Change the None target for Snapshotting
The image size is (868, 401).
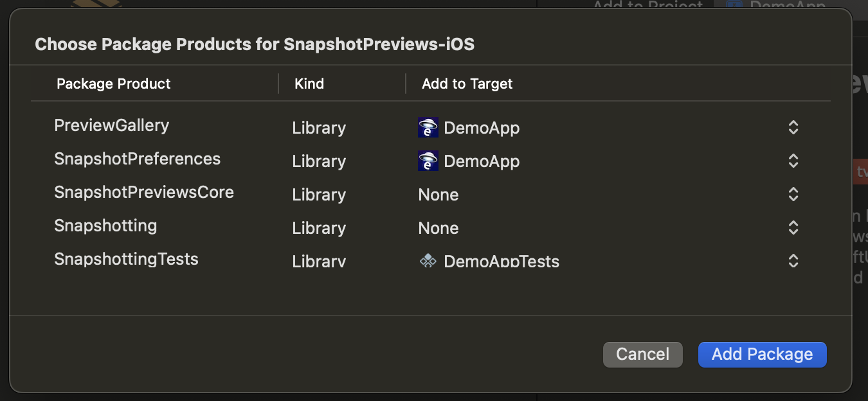[x=439, y=228]
